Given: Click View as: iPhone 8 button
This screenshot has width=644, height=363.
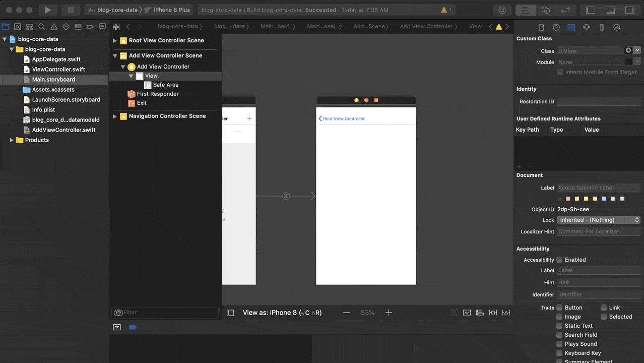Looking at the screenshot, I should click(282, 313).
